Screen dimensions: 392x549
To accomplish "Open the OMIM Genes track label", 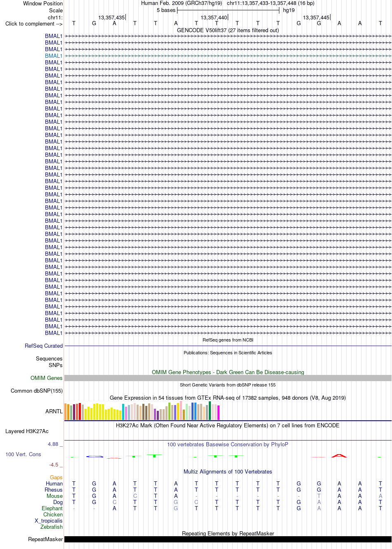I will point(47,378).
